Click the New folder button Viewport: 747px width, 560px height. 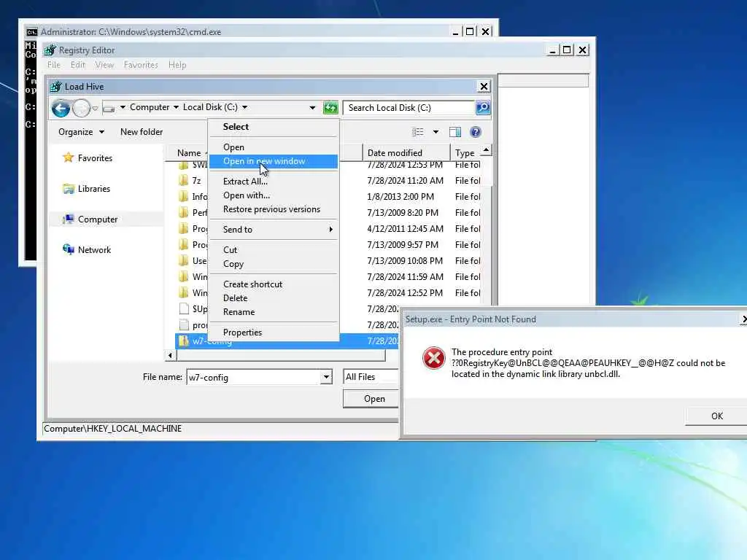pyautogui.click(x=142, y=132)
